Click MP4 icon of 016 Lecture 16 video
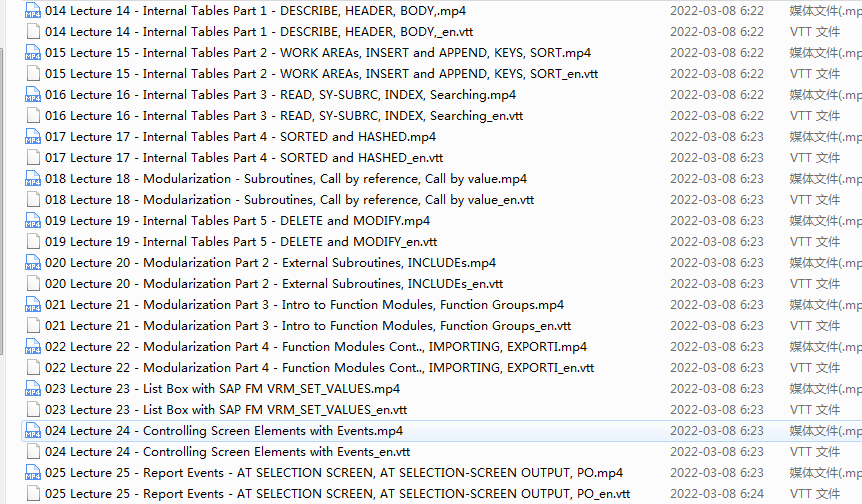Screen dimensions: 862x504 (x=33, y=95)
